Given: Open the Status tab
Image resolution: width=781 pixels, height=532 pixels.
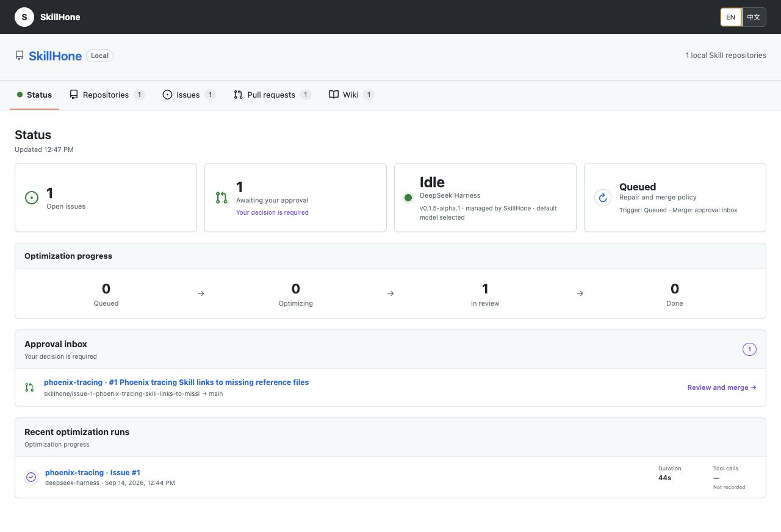Looking at the screenshot, I should pos(34,95).
